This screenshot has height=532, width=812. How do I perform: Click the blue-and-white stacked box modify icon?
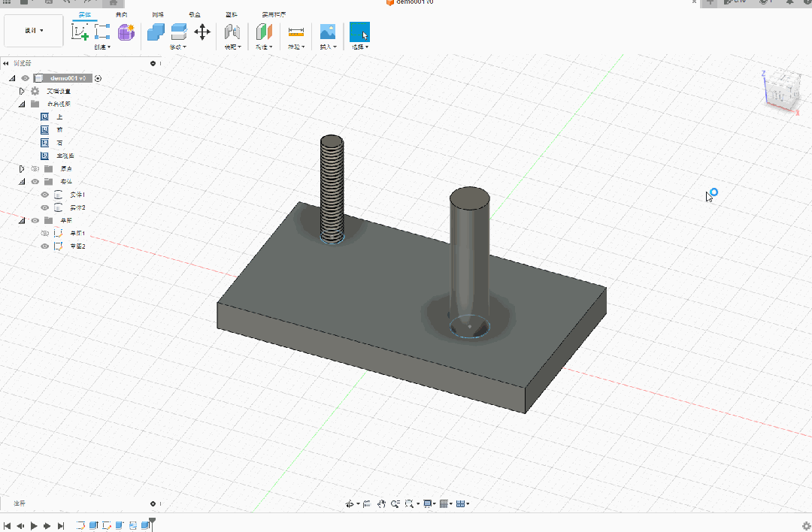[x=179, y=32]
